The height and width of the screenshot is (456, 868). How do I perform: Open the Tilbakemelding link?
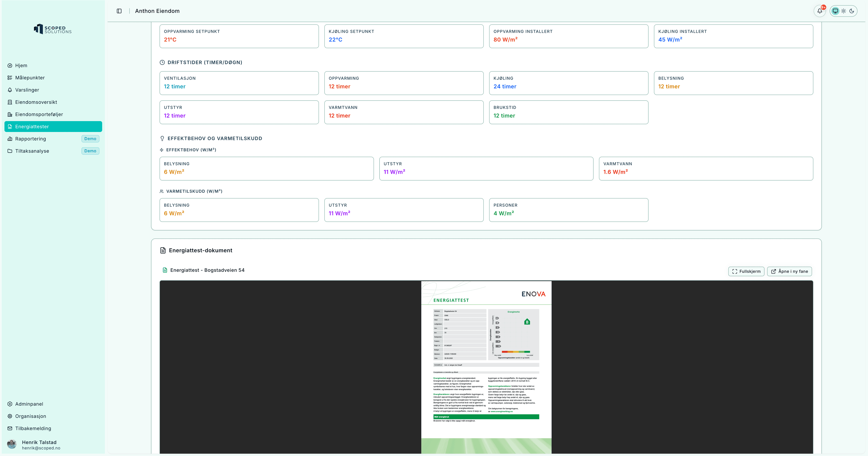coord(33,428)
